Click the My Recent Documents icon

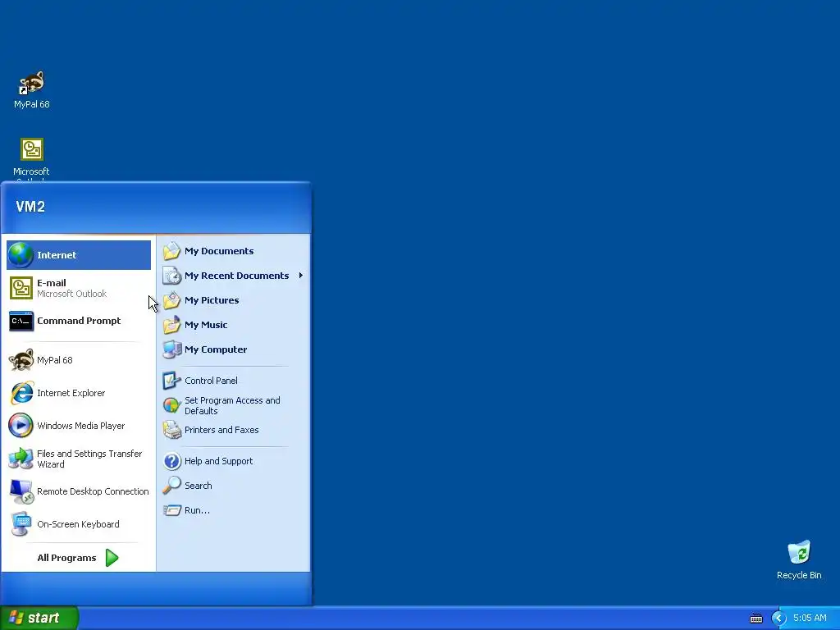(x=172, y=276)
